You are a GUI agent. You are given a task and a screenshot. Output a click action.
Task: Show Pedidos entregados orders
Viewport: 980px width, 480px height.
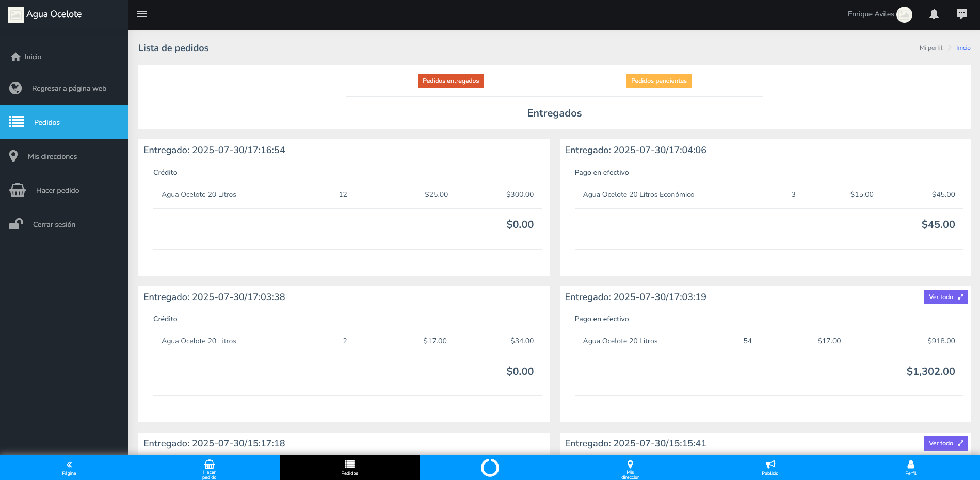coord(451,81)
